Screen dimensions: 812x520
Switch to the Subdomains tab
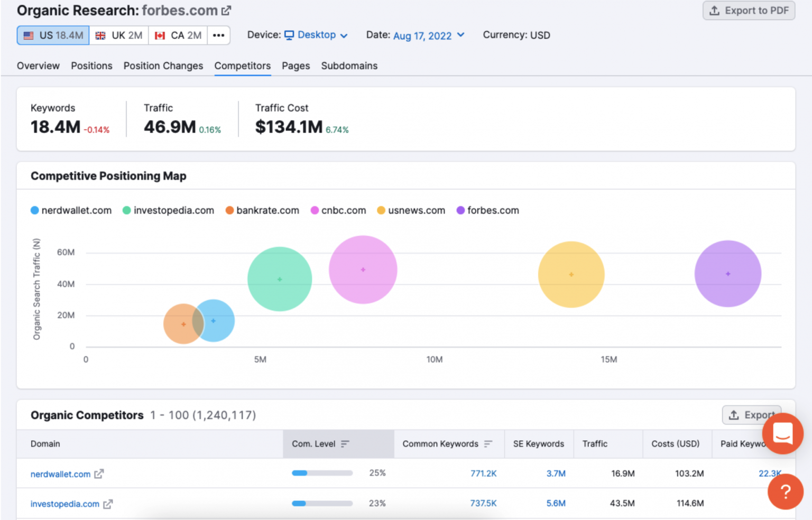click(x=349, y=66)
